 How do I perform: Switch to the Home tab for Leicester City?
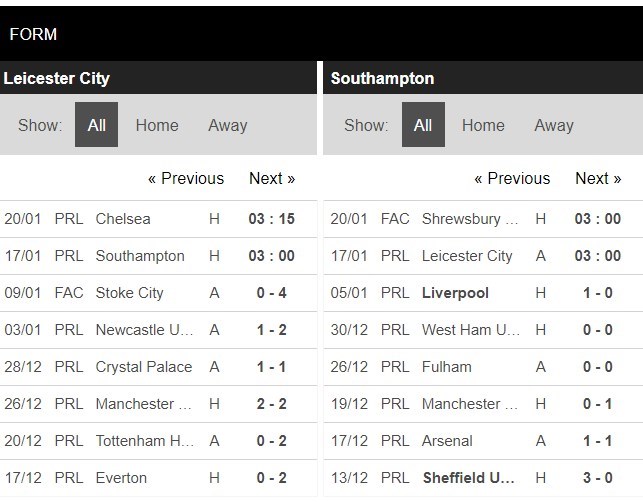pos(157,125)
